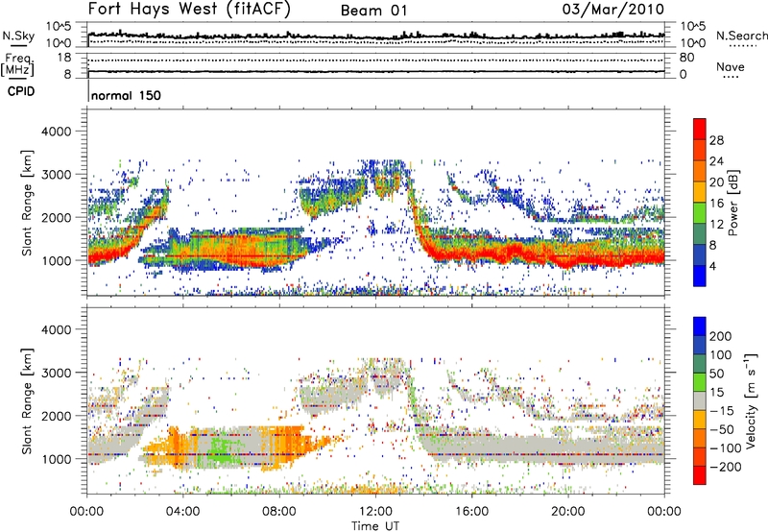Click the '12:00' time axis label
Image resolution: width=768 pixels, height=532 pixels.
[375, 512]
